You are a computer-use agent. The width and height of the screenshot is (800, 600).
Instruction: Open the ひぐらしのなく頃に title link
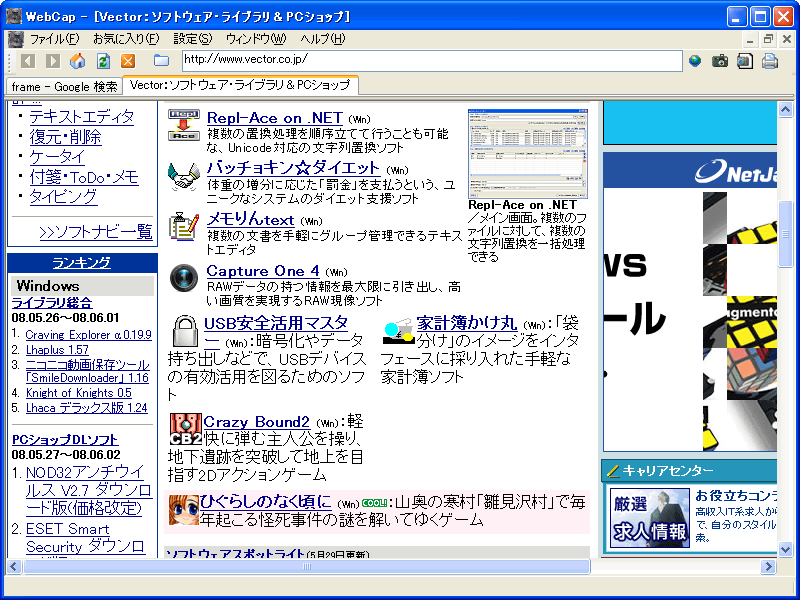(x=265, y=502)
